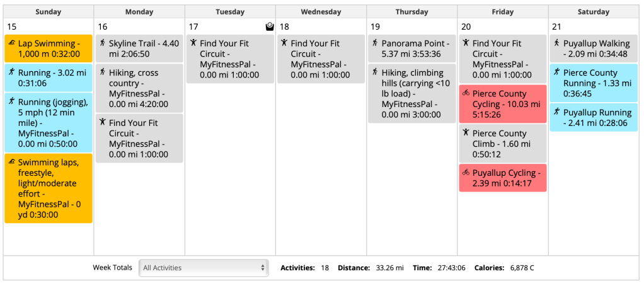This screenshot has width=644, height=286.
Task: Open the Swimming laps freestyle activity
Action: click(x=49, y=188)
